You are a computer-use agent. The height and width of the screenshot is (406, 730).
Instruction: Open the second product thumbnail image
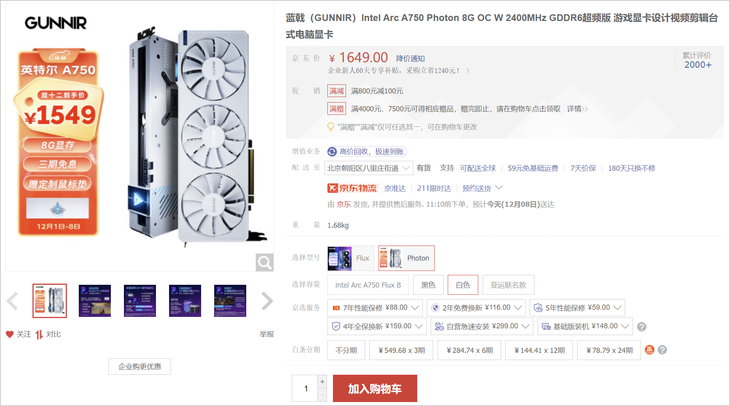coord(95,301)
